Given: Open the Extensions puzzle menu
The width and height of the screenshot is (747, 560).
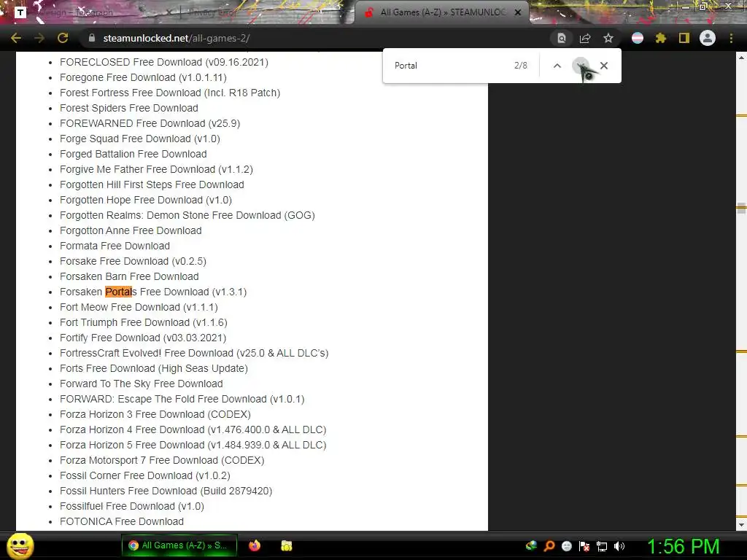Looking at the screenshot, I should [660, 38].
